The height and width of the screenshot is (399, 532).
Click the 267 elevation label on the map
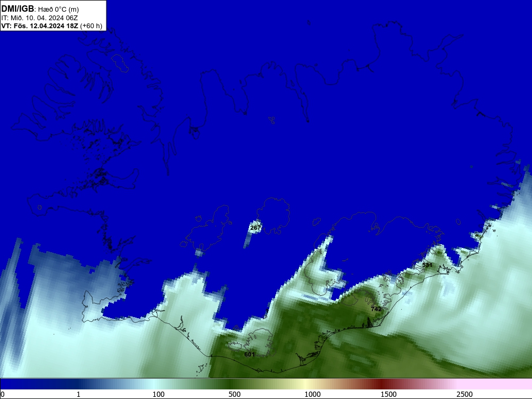click(x=255, y=228)
